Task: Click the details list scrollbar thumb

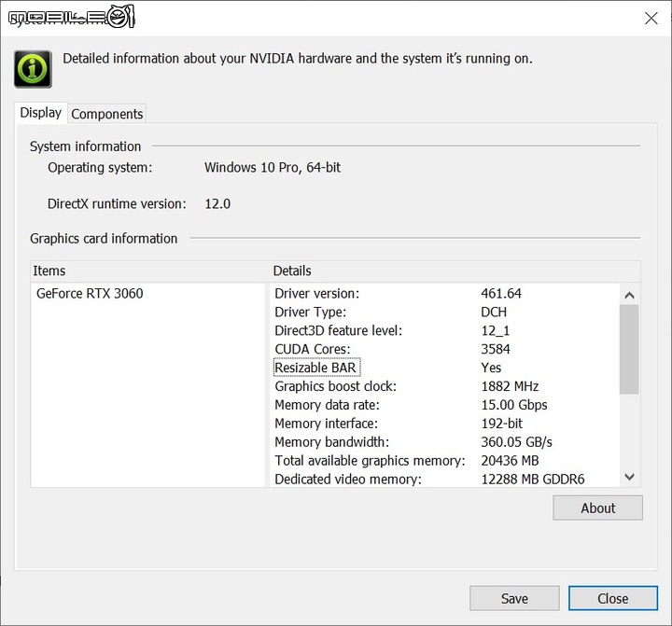Action: tap(629, 349)
